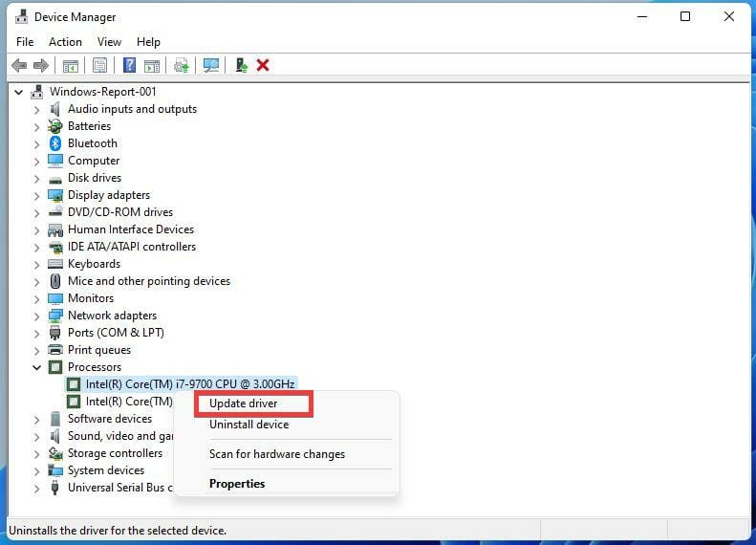Collapse the Processors chevron
Image resolution: width=756 pixels, height=545 pixels.
pos(36,367)
